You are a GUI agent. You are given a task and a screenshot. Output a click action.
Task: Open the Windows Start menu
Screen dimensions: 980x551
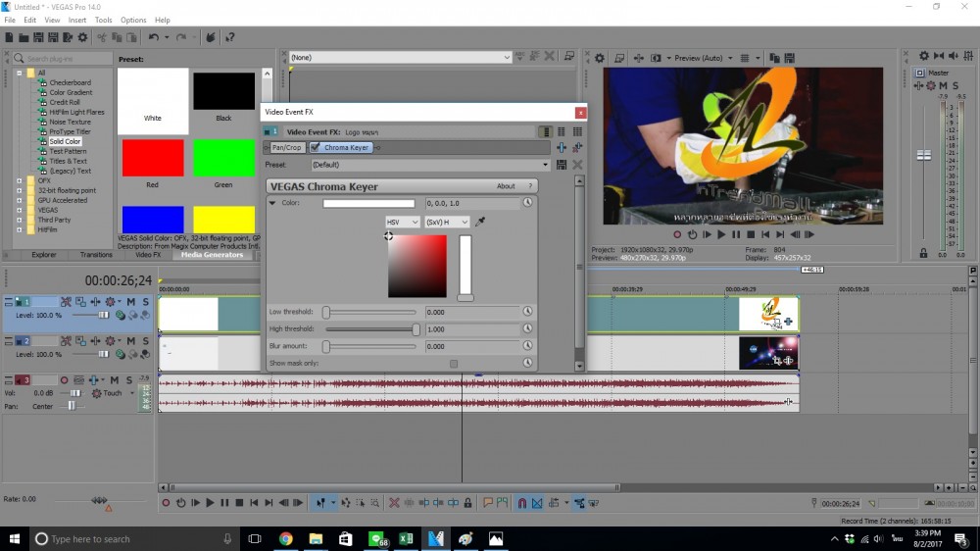(x=14, y=538)
